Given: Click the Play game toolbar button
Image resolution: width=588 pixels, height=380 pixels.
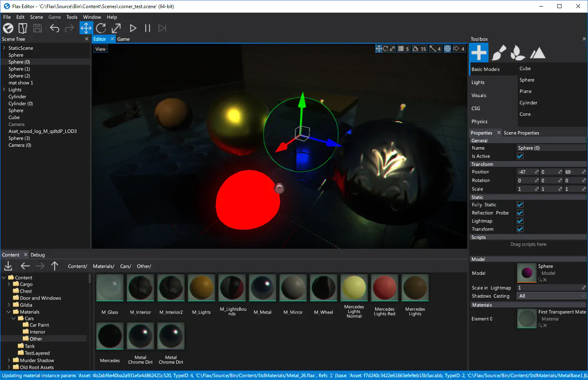Looking at the screenshot, I should [x=133, y=28].
